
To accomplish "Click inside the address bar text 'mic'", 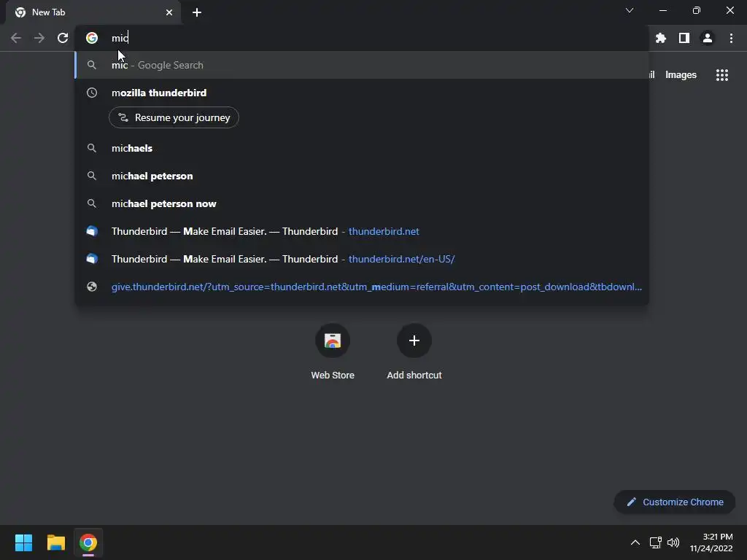I will [120, 38].
